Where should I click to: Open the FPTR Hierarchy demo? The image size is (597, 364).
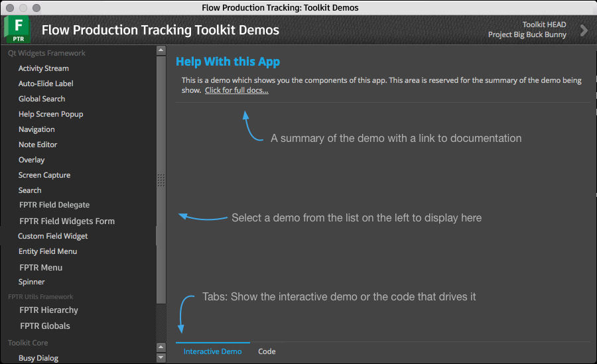[48, 310]
